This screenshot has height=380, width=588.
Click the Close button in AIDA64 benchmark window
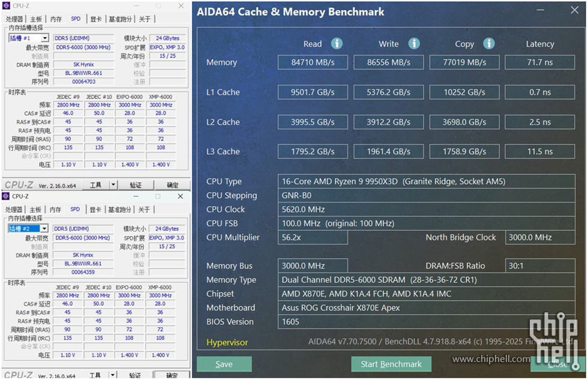point(557,364)
